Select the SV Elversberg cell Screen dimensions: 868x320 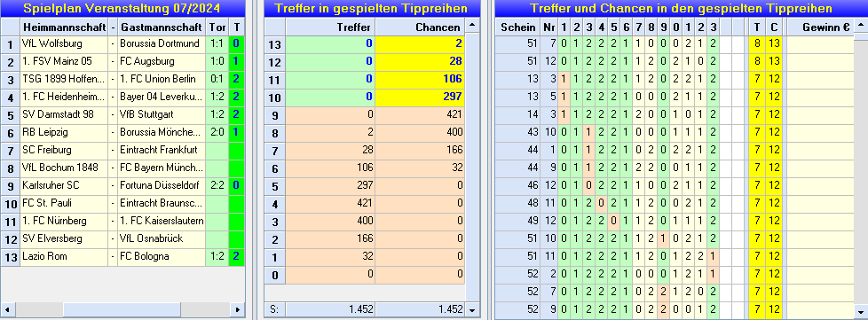pos(64,238)
